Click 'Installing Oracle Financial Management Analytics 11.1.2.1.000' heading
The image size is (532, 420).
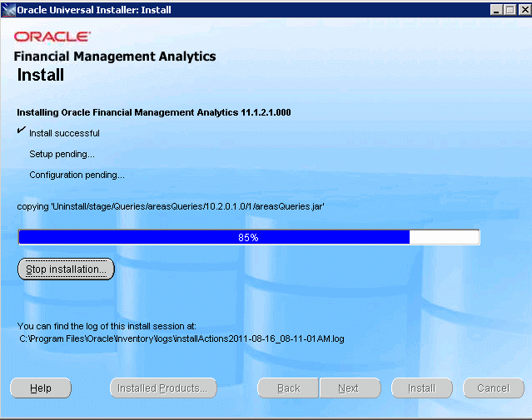tap(154, 112)
